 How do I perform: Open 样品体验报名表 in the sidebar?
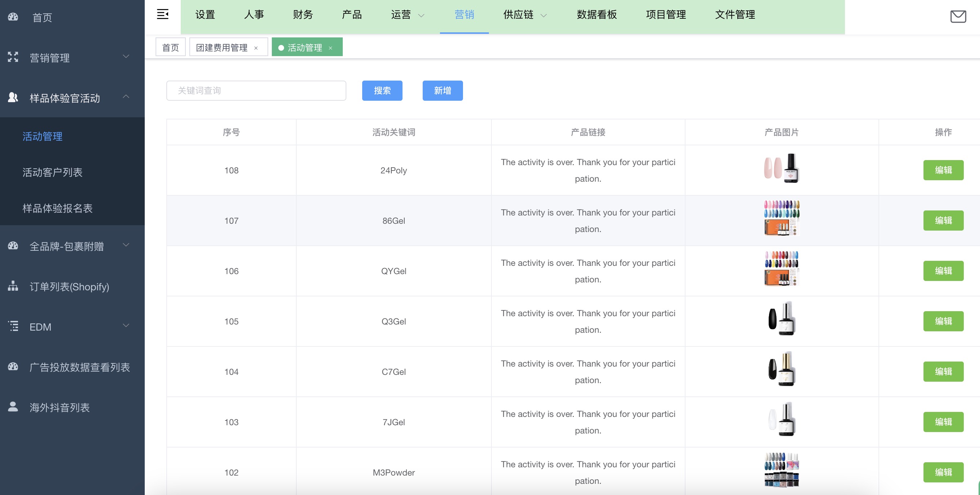(72, 208)
